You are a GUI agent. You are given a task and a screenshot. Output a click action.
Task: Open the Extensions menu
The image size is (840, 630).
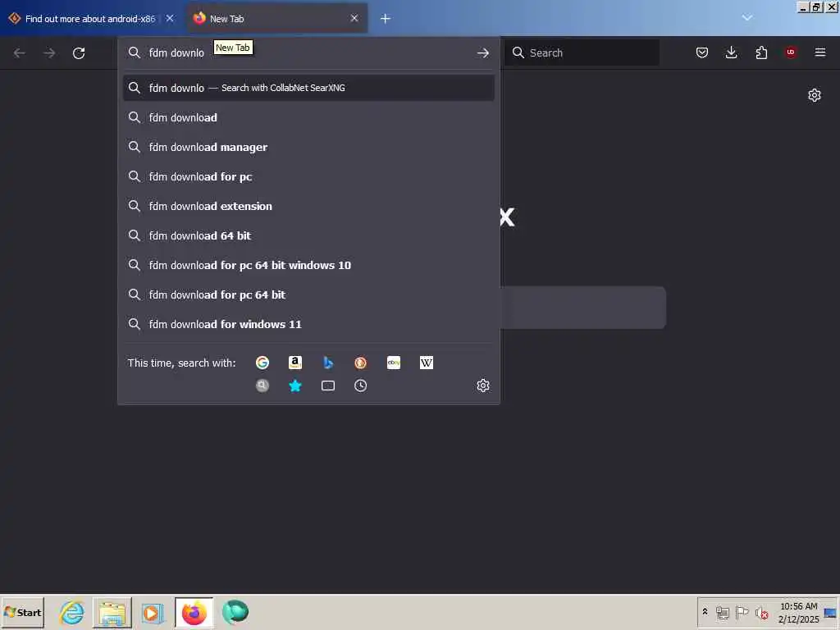tap(761, 52)
